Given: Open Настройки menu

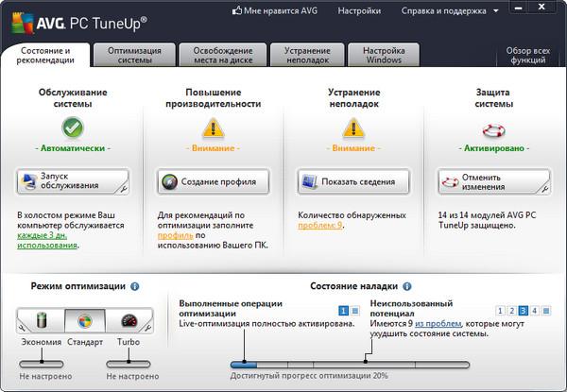Looking at the screenshot, I should pos(359,10).
